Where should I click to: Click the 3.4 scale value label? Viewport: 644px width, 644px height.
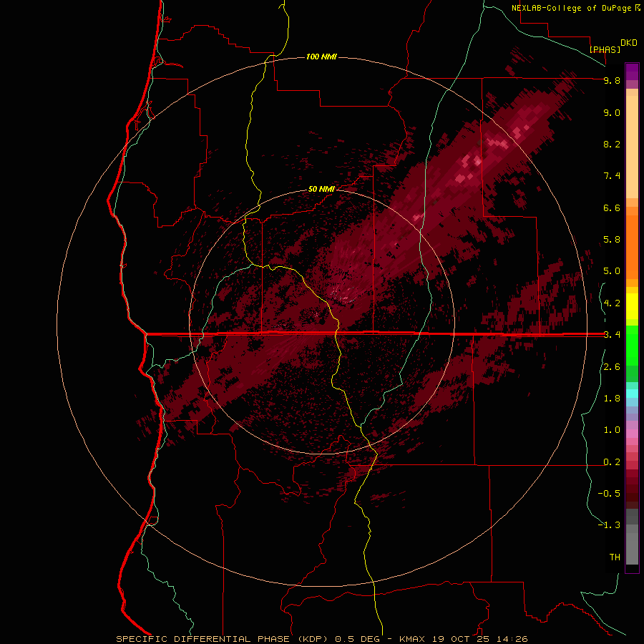tap(612, 335)
